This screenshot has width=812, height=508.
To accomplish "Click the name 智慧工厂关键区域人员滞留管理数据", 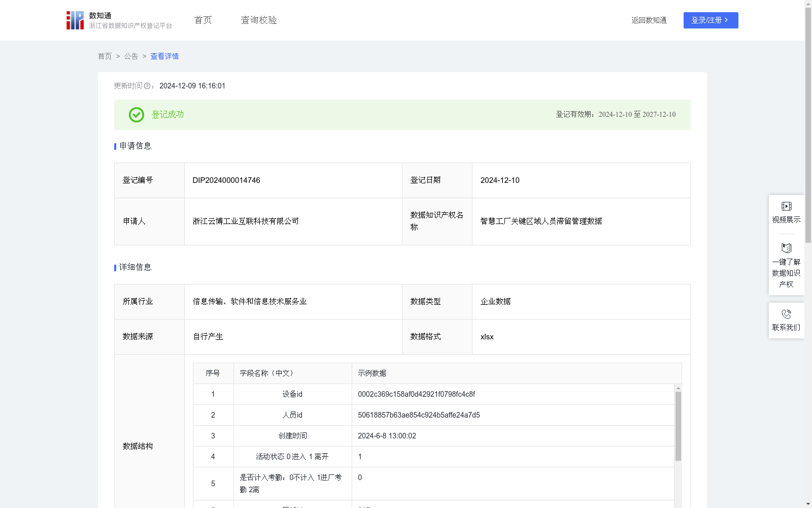I will [x=541, y=221].
